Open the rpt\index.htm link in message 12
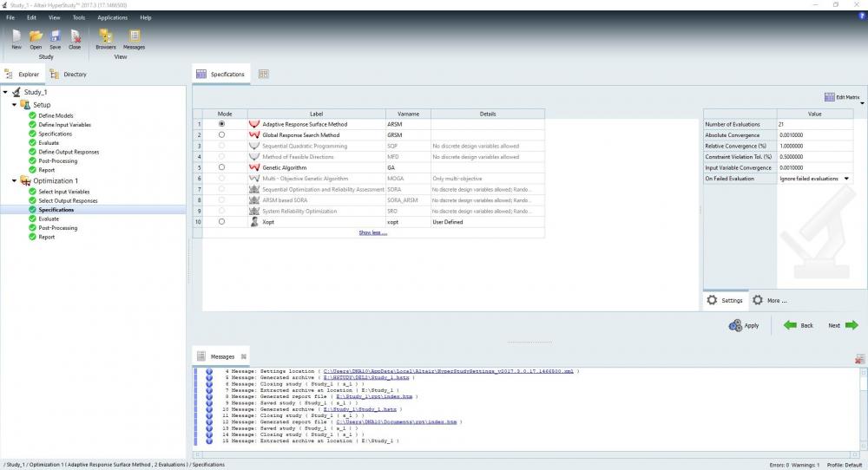Screen dimensions: 868x470 click(x=397, y=422)
